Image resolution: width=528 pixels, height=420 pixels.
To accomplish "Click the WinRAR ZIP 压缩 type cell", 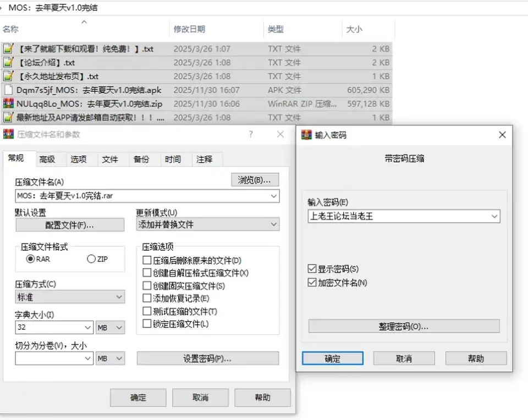I will pos(302,103).
